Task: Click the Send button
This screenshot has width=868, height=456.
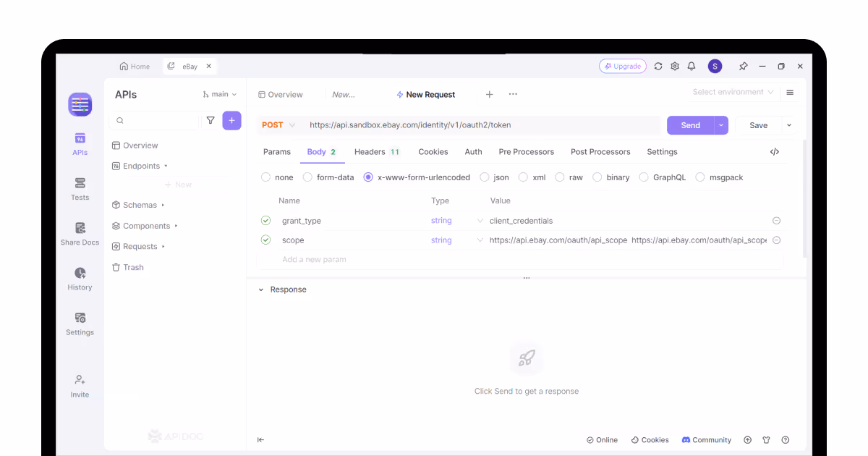Action: click(x=691, y=125)
